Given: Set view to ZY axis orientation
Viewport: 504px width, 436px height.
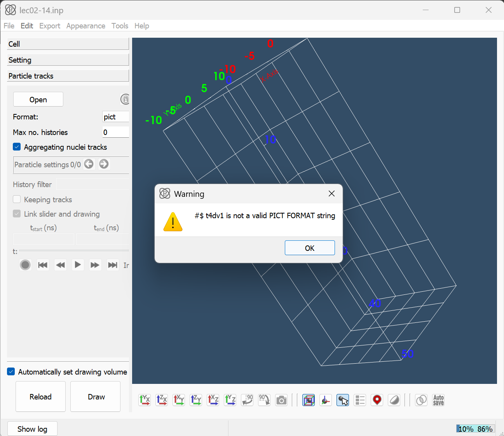Looking at the screenshot, I should point(196,400).
